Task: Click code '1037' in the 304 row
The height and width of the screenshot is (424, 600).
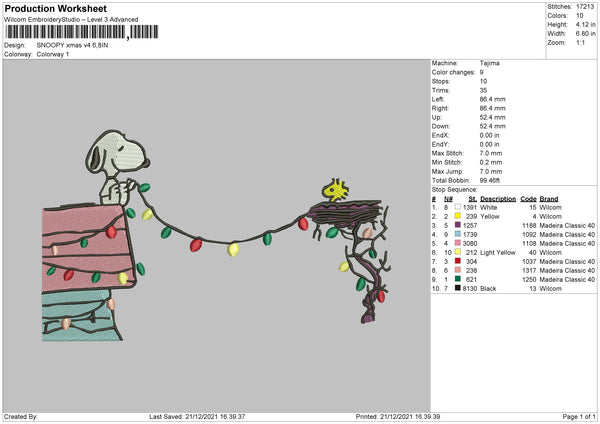Action: [529, 262]
